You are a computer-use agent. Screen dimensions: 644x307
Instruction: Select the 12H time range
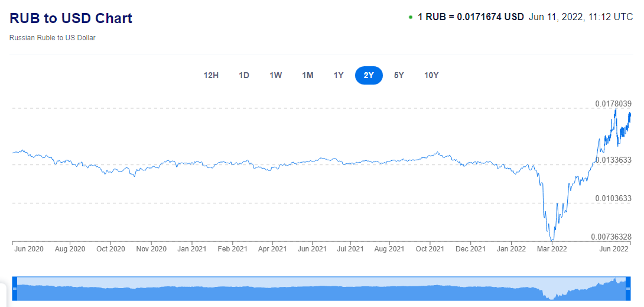pyautogui.click(x=211, y=75)
